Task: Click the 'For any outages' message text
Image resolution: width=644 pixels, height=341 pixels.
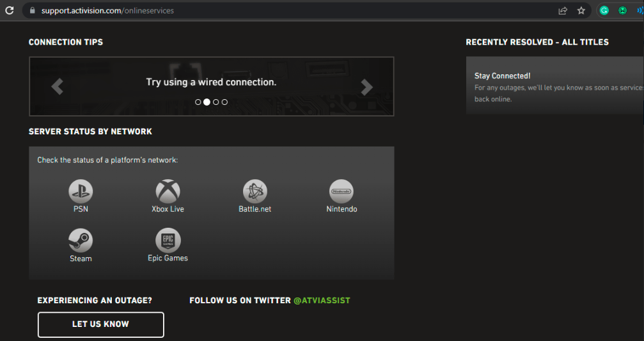Action: 558,93
